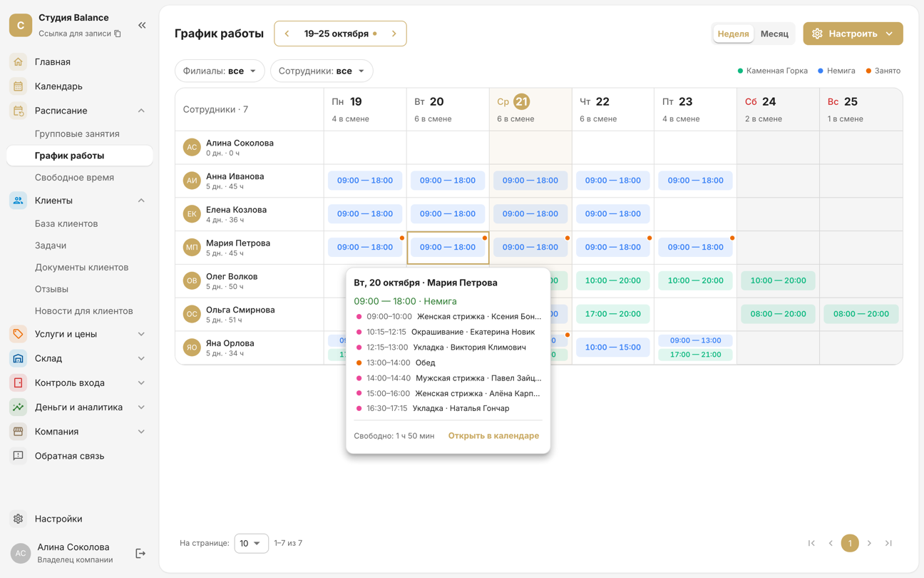
Task: Open Настройки gear icon in sidebar
Action: pyautogui.click(x=19, y=519)
